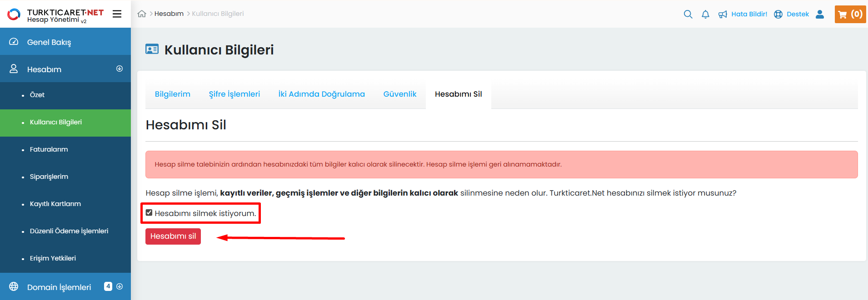Collapse the Hesabım sidebar section
Screen dimensions: 868x300
pos(120,69)
